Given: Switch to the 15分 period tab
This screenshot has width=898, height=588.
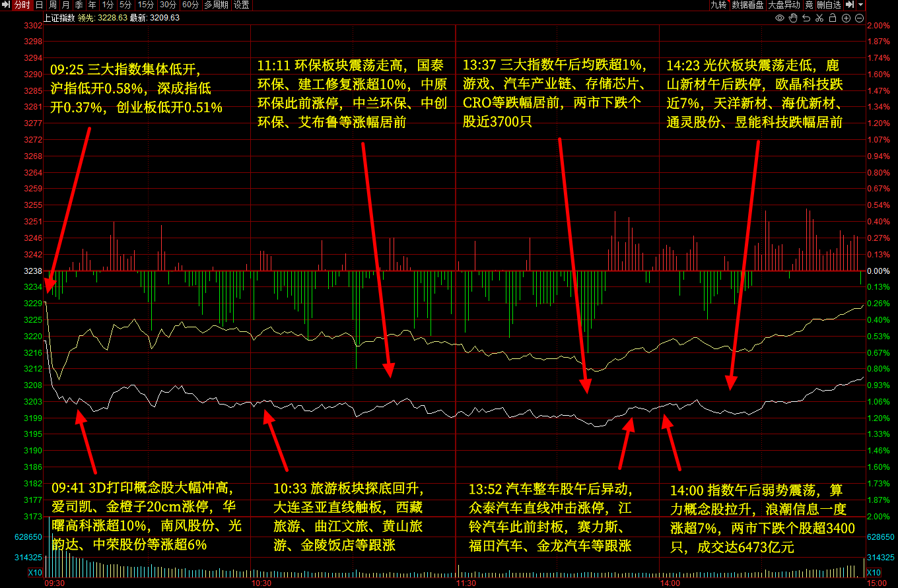Looking at the screenshot, I should tap(145, 5).
